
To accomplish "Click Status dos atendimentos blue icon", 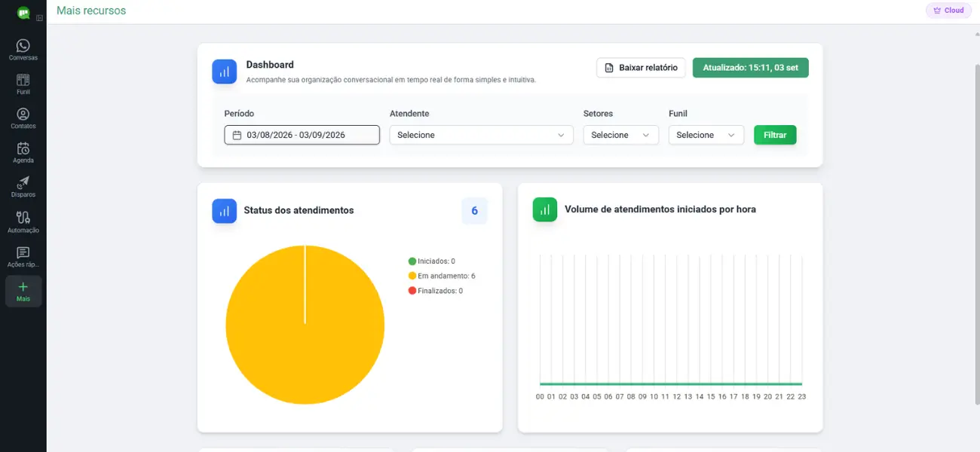I will tap(224, 211).
